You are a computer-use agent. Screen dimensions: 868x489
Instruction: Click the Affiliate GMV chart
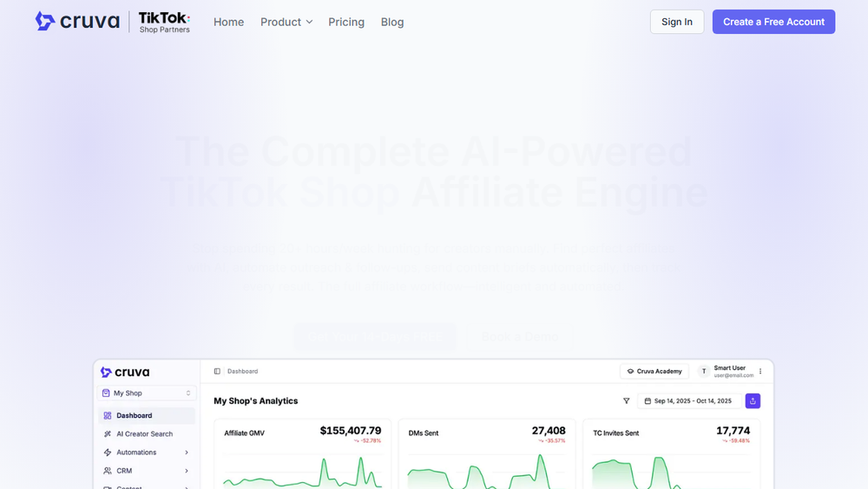point(302,471)
